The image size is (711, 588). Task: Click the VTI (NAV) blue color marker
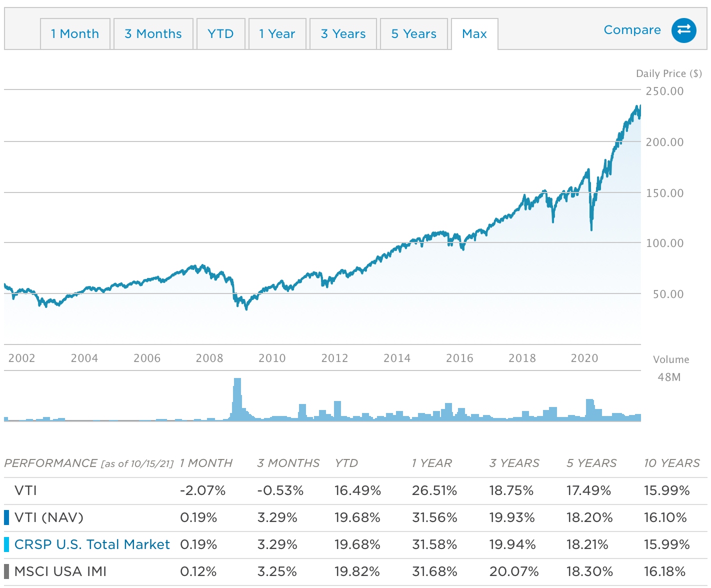(x=6, y=517)
